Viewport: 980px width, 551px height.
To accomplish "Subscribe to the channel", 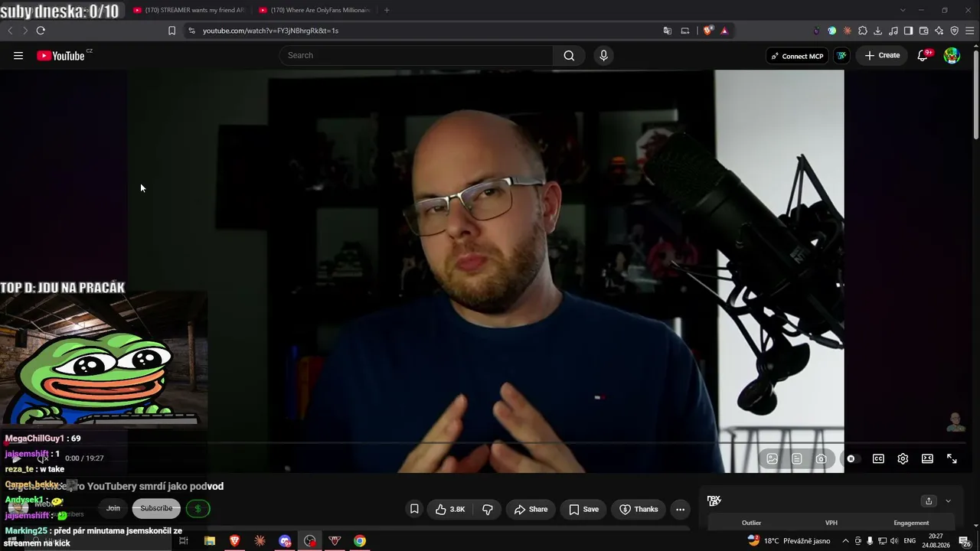I will point(156,508).
